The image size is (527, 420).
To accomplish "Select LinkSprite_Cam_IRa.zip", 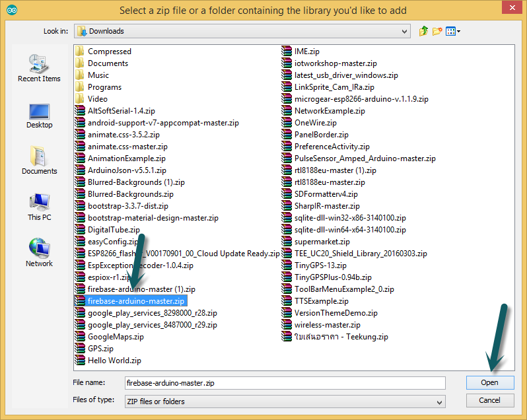I will click(x=328, y=87).
